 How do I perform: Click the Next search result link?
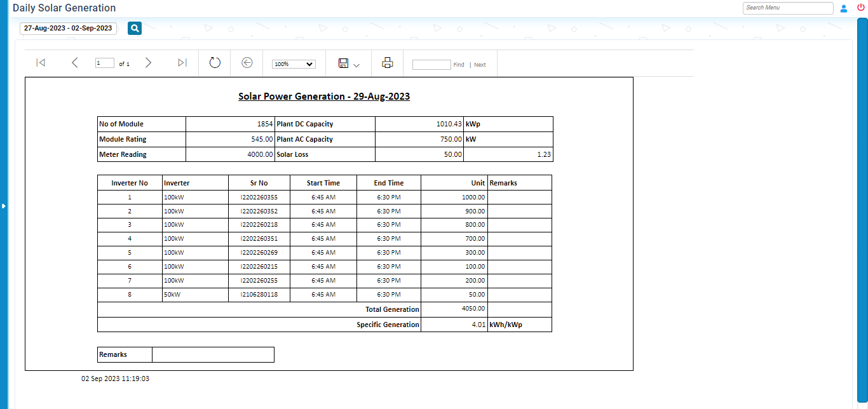point(480,65)
